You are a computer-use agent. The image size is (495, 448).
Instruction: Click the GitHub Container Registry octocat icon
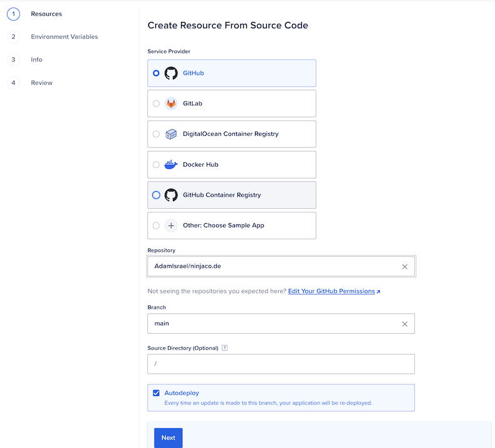click(x=171, y=195)
